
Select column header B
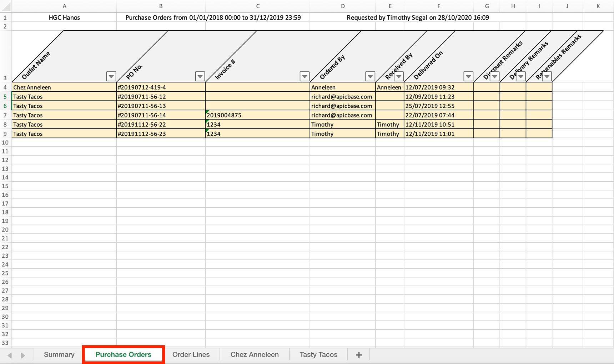click(x=161, y=6)
